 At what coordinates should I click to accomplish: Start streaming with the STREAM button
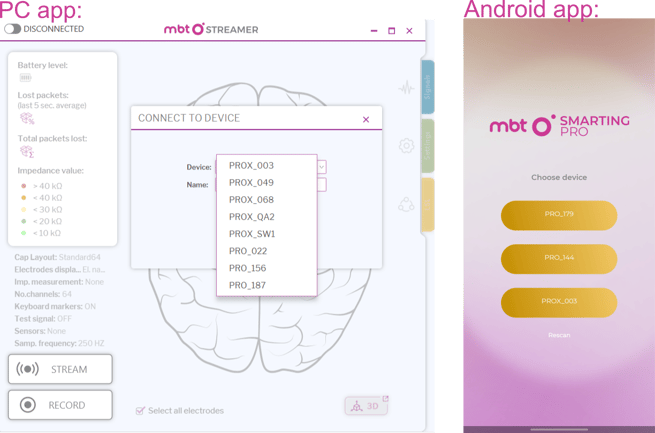point(60,369)
